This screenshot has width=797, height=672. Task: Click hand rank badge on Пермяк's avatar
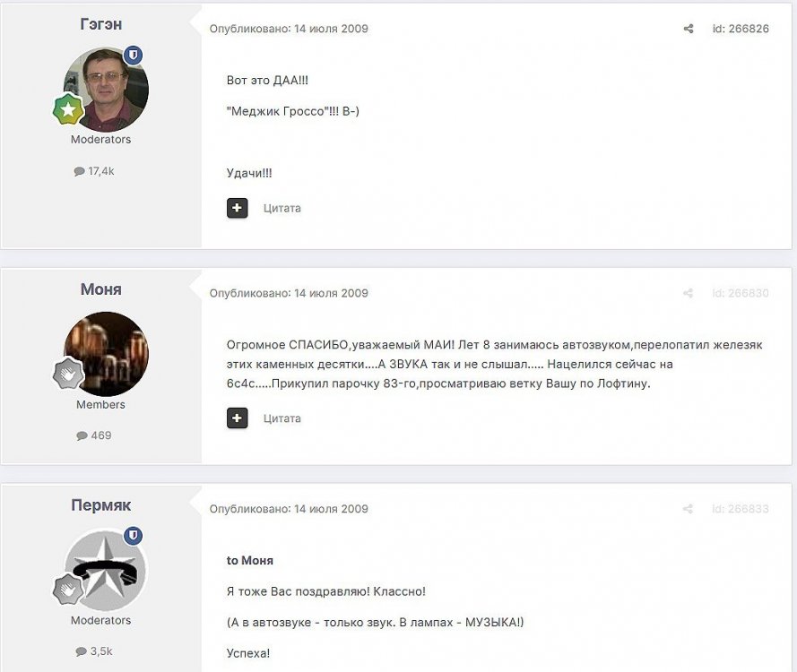coord(68,590)
